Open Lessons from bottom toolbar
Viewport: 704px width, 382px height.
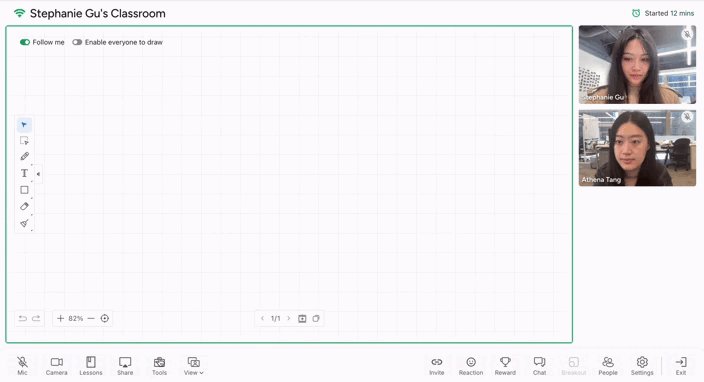coord(91,365)
